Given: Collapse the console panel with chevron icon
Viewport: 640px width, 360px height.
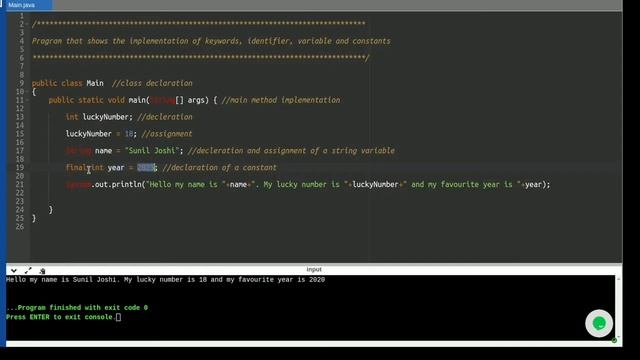Looking at the screenshot, I should pyautogui.click(x=14, y=271).
